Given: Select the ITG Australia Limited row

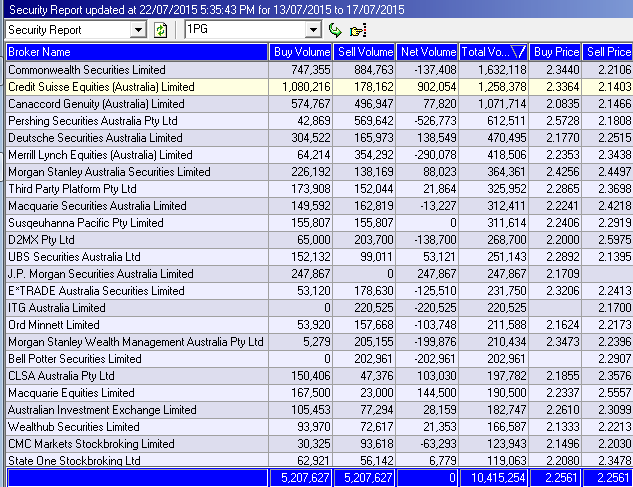Looking at the screenshot, I should click(x=319, y=308).
